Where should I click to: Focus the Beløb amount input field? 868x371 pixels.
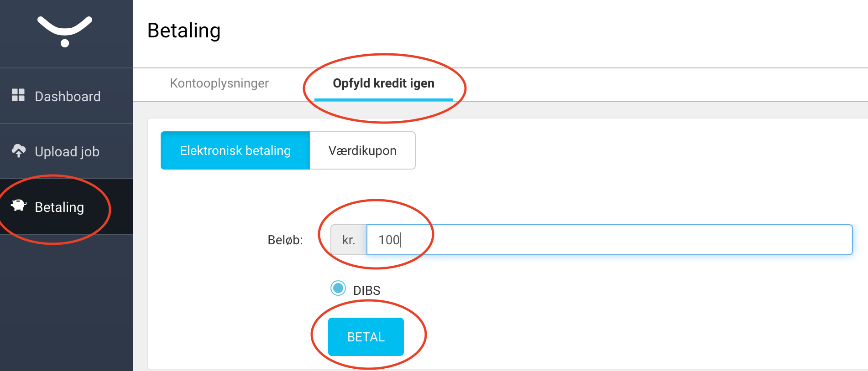tap(609, 240)
